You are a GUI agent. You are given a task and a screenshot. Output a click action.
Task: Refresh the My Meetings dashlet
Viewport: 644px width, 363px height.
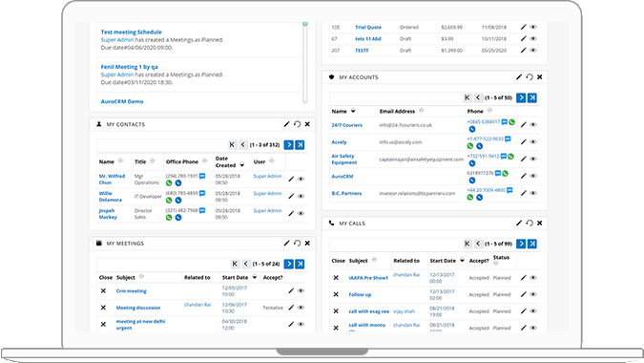(297, 243)
